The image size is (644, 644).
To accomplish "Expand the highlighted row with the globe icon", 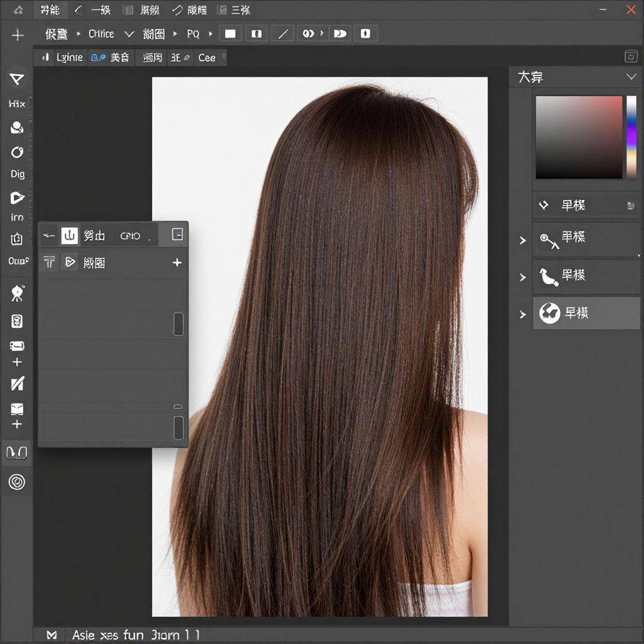I will [x=523, y=314].
